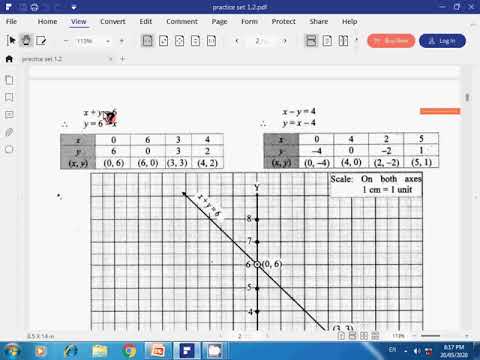The height and width of the screenshot is (360, 480).
Task: Toggle the two-page layout mode
Action: [343, 41]
